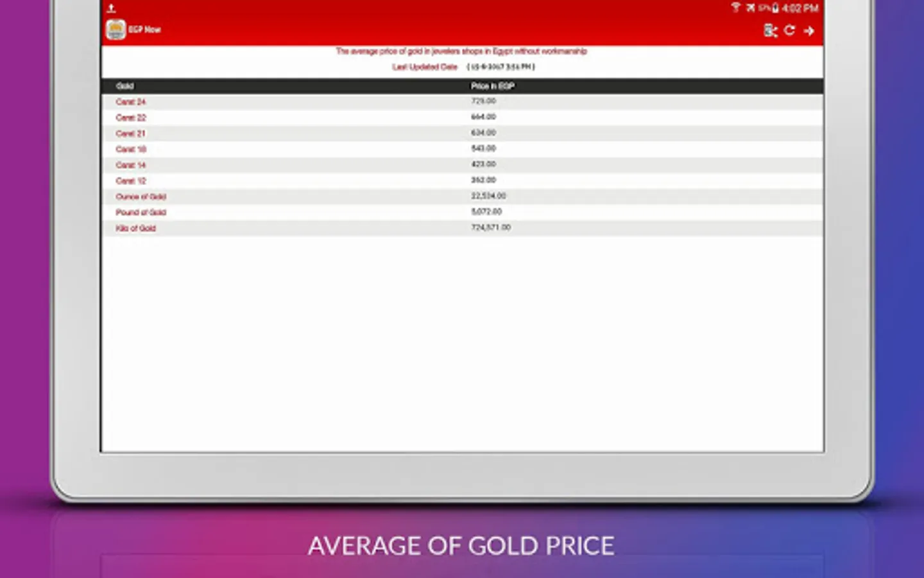Tap the 4:02 PM clock in the status bar

(x=800, y=8)
